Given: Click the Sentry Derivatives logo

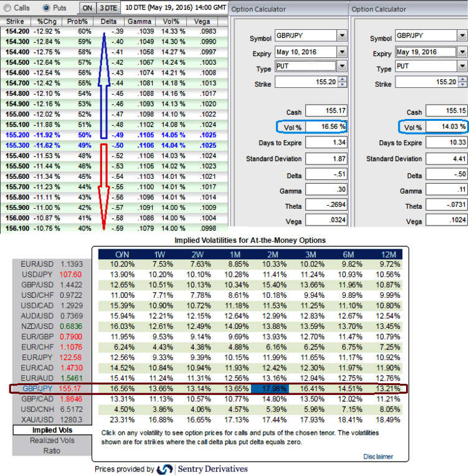Looking at the screenshot, I should pyautogui.click(x=203, y=469).
